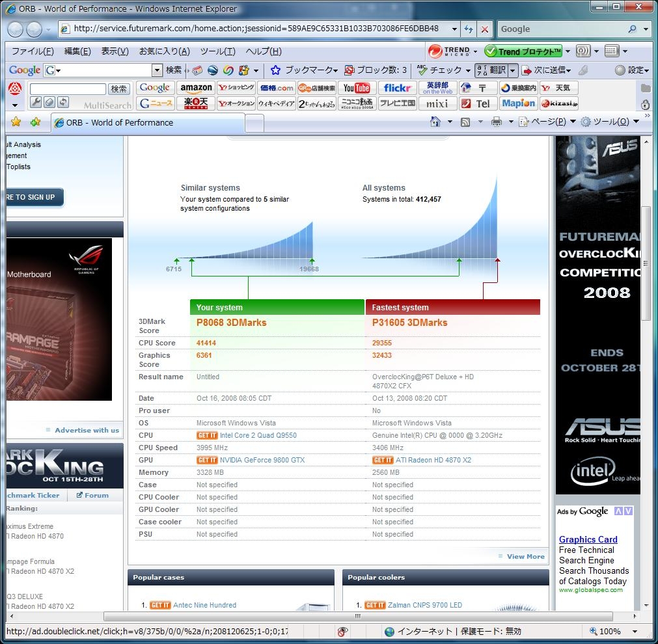658x644 pixels.
Task: Click the ブロック数: 3 popup blocker toggle
Action: click(376, 70)
